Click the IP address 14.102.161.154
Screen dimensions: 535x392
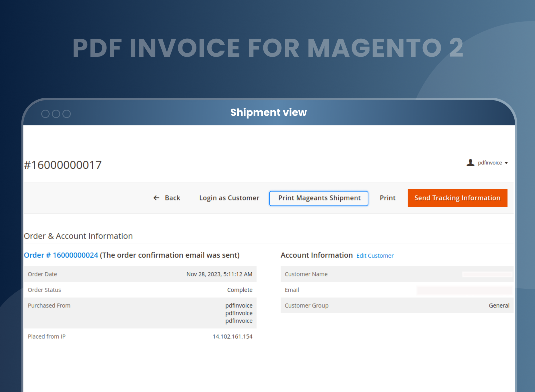[233, 336]
